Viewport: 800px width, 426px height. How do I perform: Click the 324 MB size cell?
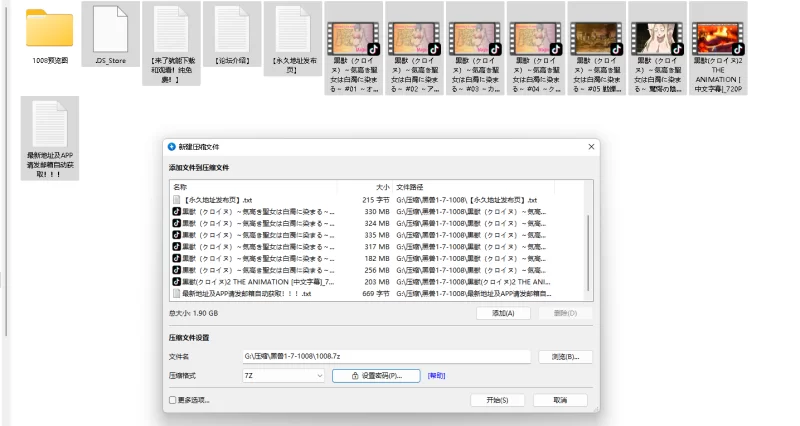(377, 223)
